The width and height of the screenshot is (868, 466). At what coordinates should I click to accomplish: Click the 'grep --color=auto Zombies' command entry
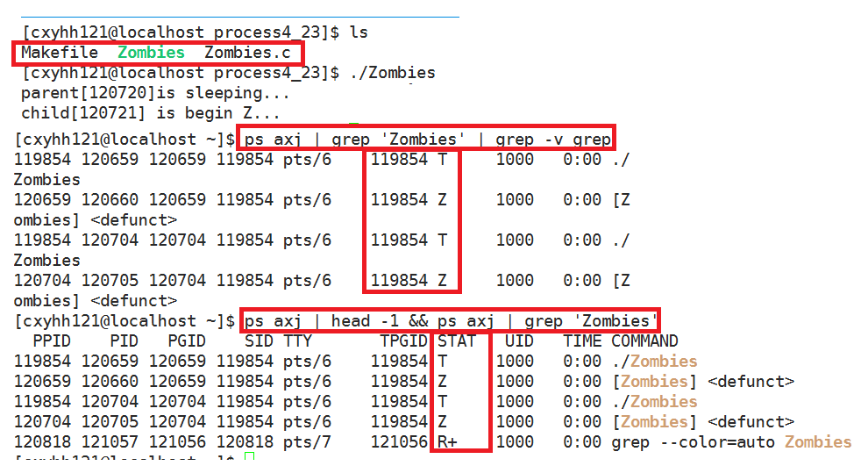tap(731, 441)
